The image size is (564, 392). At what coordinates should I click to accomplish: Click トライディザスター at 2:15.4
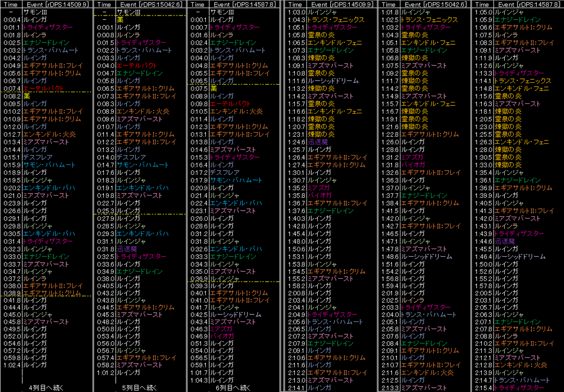[x=519, y=388]
